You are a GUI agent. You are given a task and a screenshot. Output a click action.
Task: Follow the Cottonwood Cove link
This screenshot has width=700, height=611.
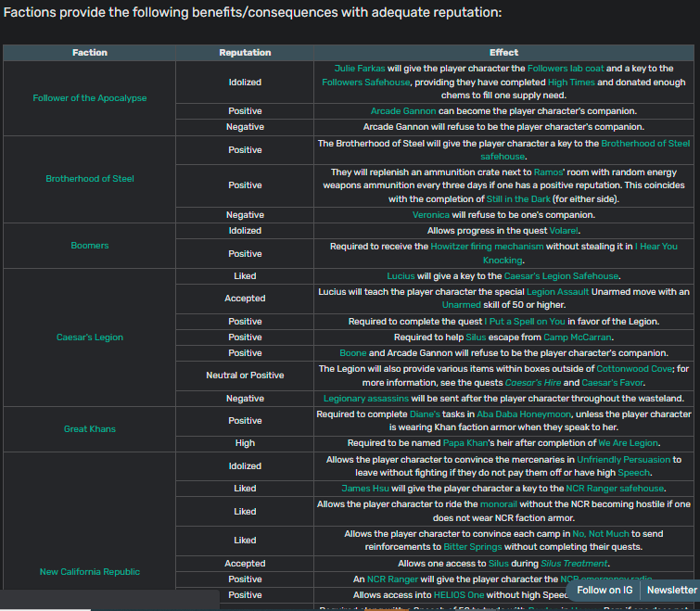(634, 369)
